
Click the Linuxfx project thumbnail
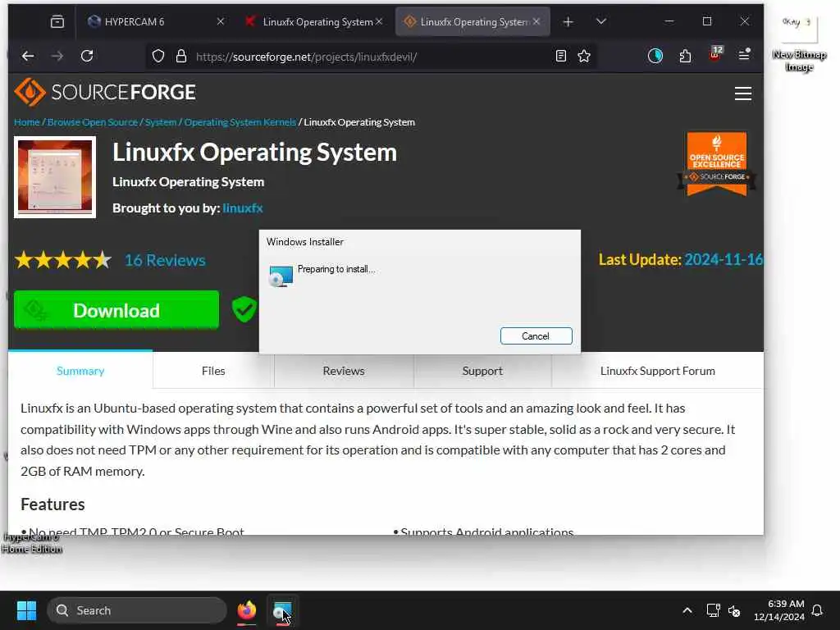(x=55, y=177)
